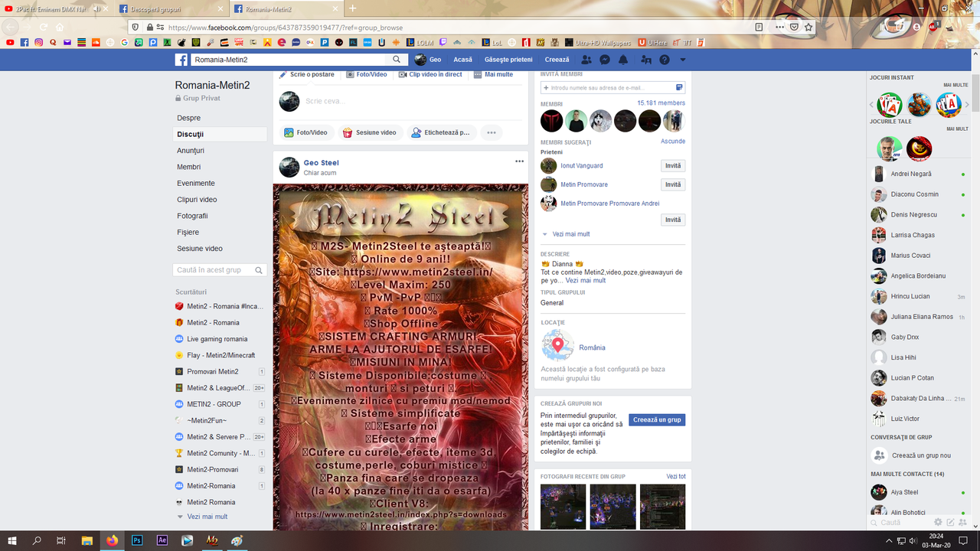Click the Creează un grup button

657,419
